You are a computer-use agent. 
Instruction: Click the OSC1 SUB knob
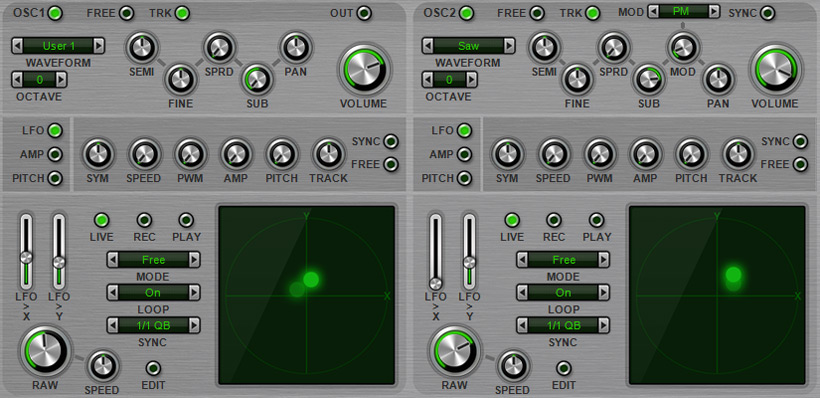[x=257, y=78]
